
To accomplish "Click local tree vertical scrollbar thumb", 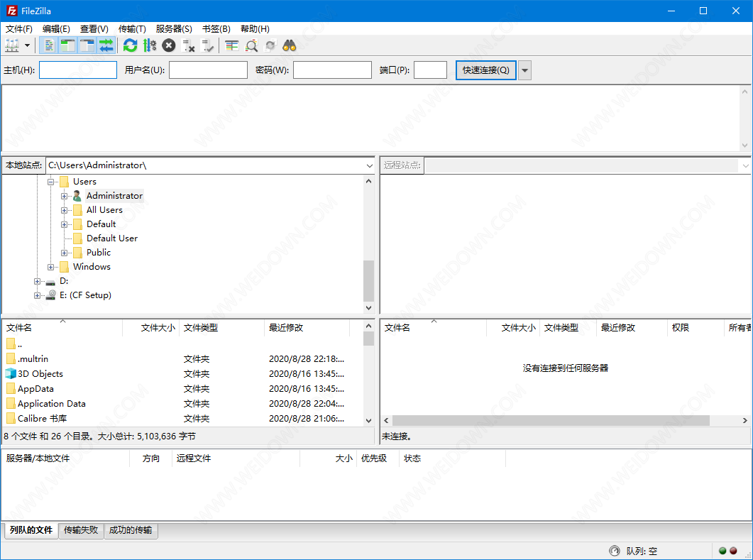I will point(368,281).
